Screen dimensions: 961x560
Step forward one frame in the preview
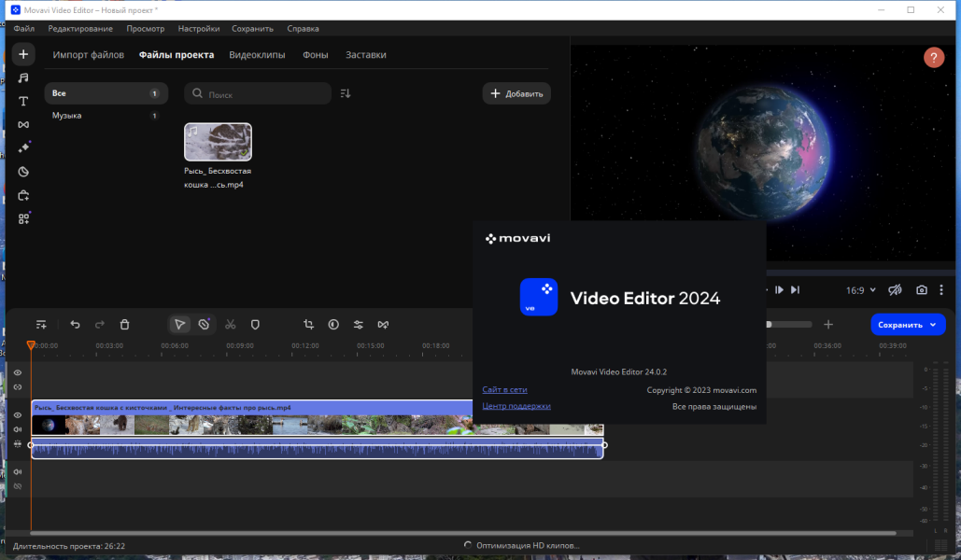[779, 290]
